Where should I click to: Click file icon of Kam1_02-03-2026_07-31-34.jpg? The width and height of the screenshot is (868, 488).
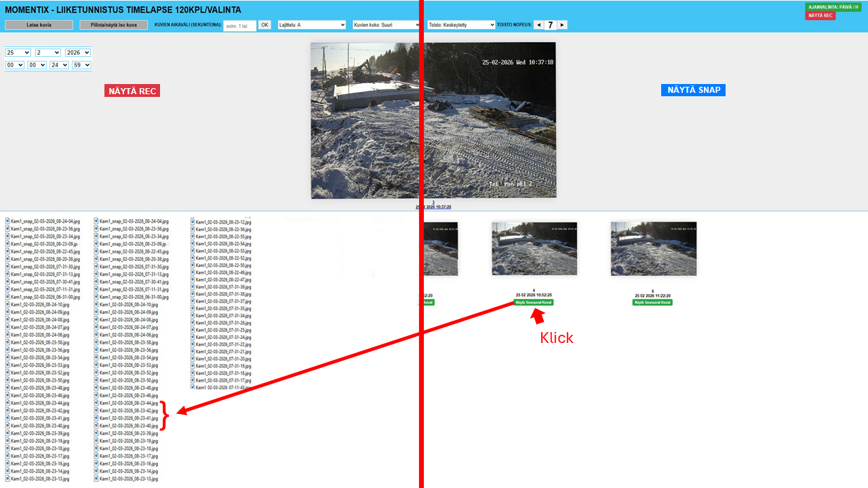tap(193, 315)
